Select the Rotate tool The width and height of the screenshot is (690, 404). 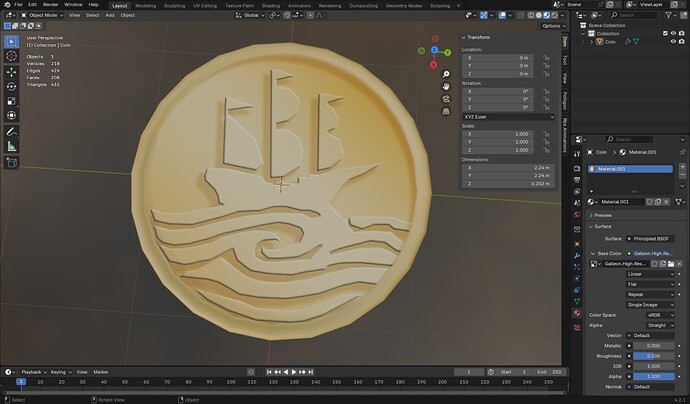(x=11, y=86)
